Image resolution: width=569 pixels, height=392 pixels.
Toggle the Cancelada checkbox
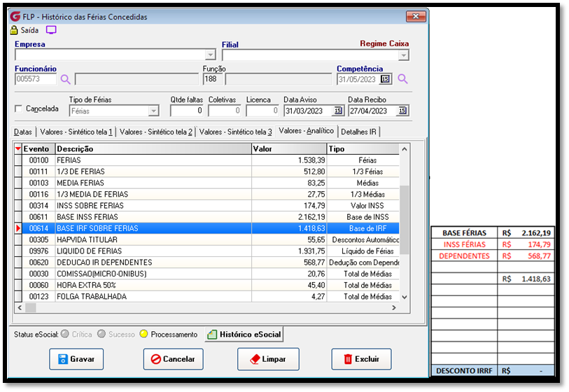[18, 108]
